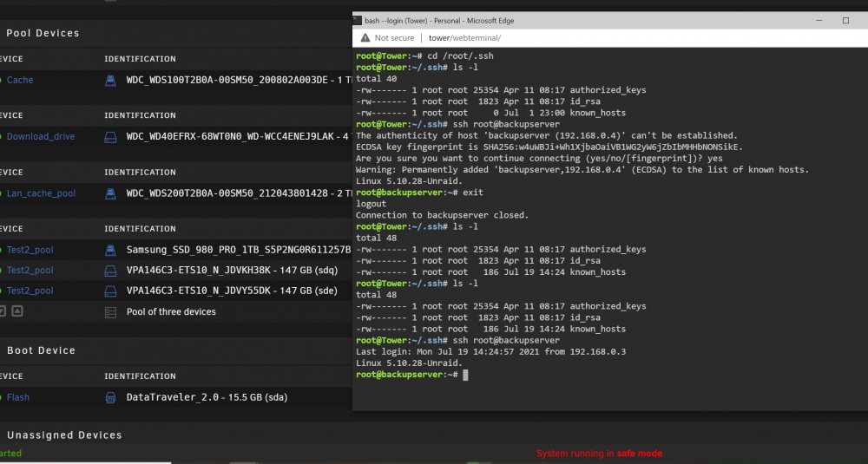Click the disk icon beside Samsung_SSD_980_PRO
This screenshot has width=868, height=464.
click(111, 250)
